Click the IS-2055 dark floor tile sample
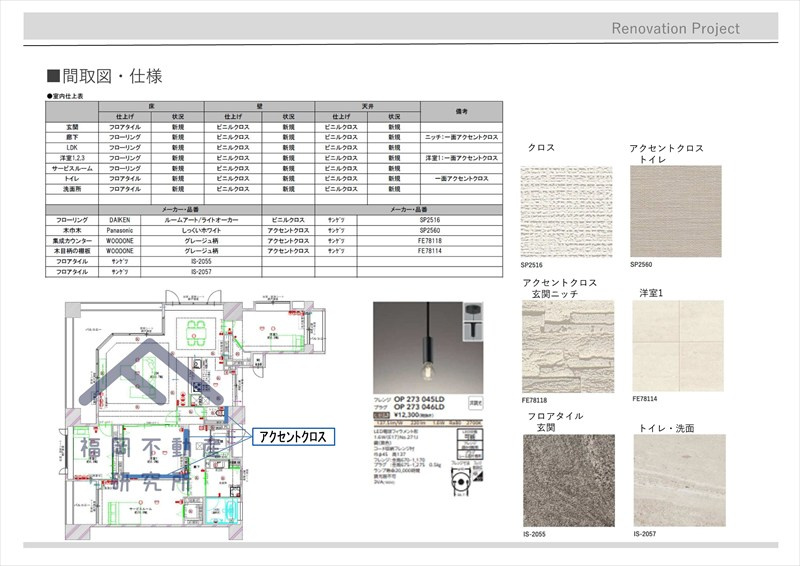Image resolution: width=800 pixels, height=566 pixels. point(569,481)
